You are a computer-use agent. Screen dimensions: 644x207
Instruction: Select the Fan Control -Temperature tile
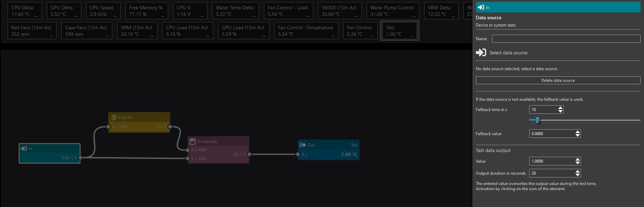(x=306, y=31)
